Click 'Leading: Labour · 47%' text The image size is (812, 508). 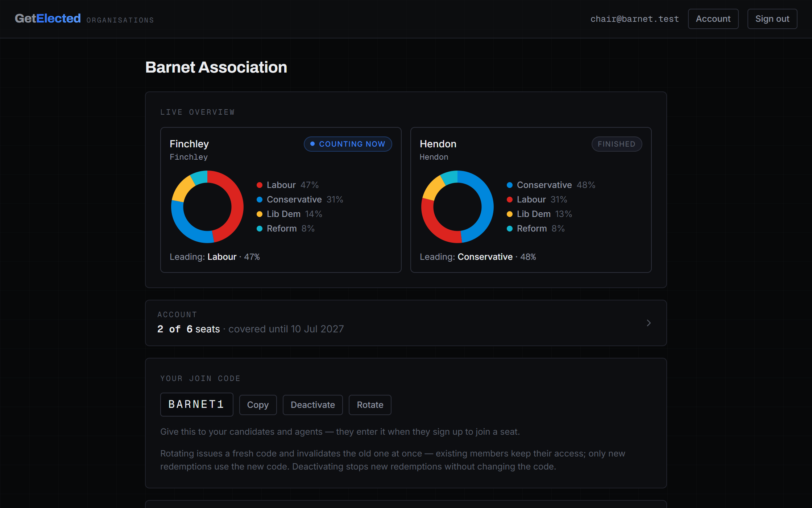[215, 257]
